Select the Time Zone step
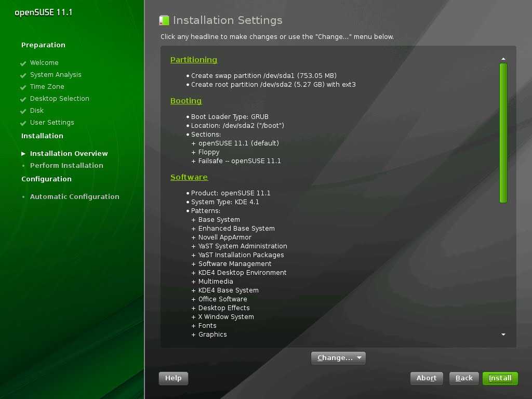Screen dimensions: 532x399 pos(47,87)
